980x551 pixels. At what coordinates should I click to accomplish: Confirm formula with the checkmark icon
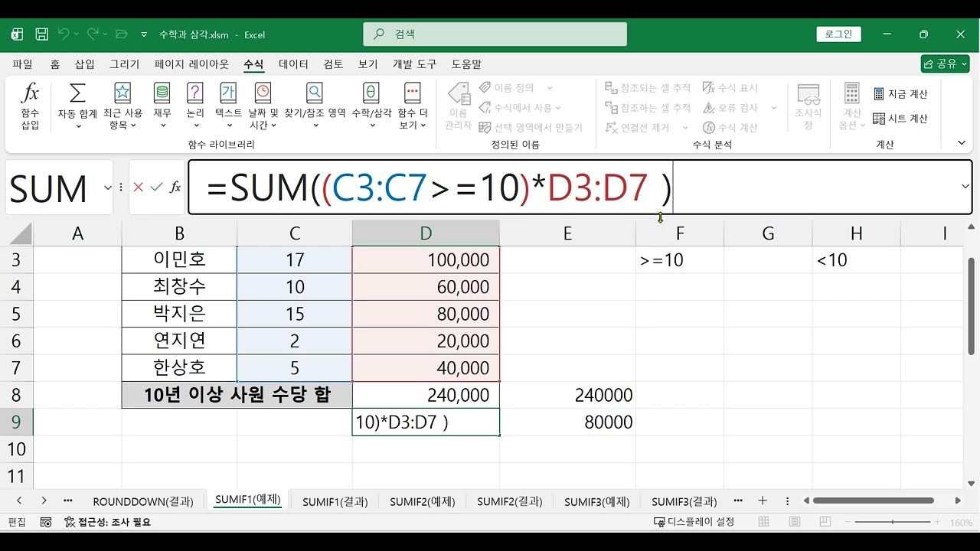tap(156, 187)
